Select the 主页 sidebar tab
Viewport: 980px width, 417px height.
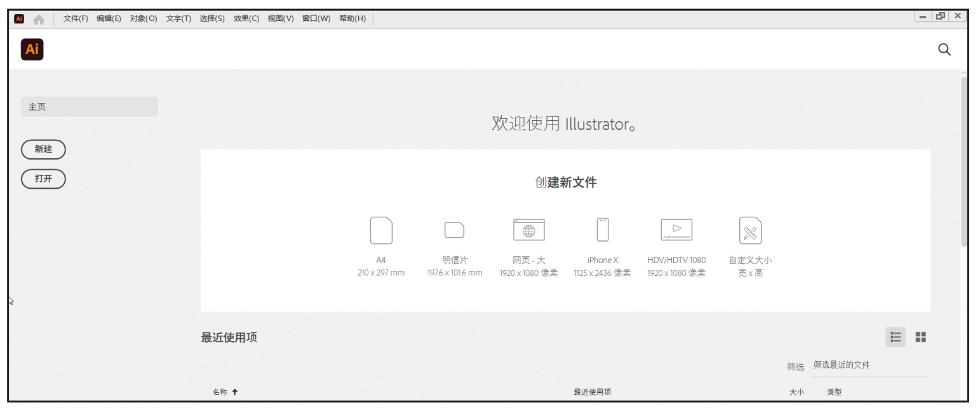(x=90, y=107)
